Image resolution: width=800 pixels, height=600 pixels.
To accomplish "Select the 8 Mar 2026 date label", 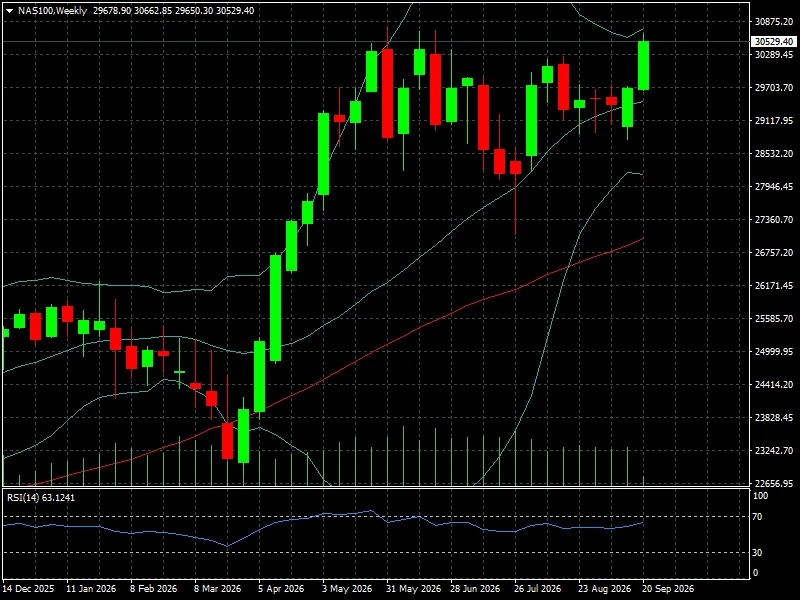I will point(217,589).
